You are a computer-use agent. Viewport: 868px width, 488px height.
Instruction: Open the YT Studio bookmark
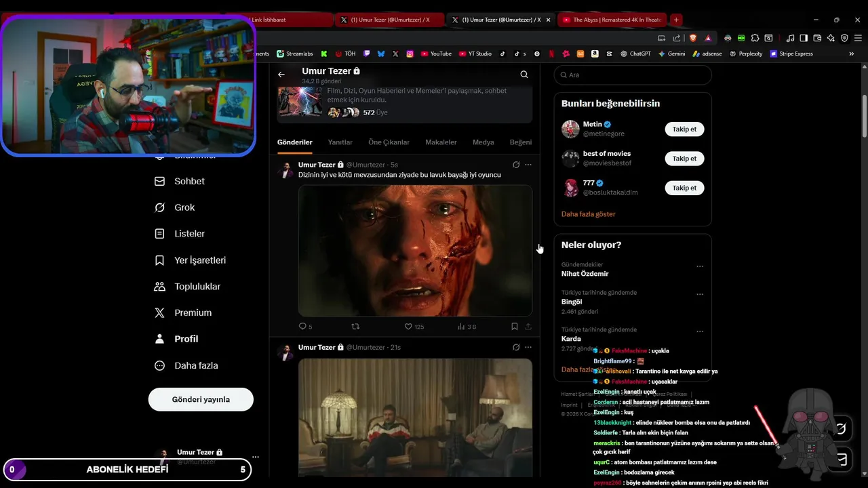click(x=475, y=54)
